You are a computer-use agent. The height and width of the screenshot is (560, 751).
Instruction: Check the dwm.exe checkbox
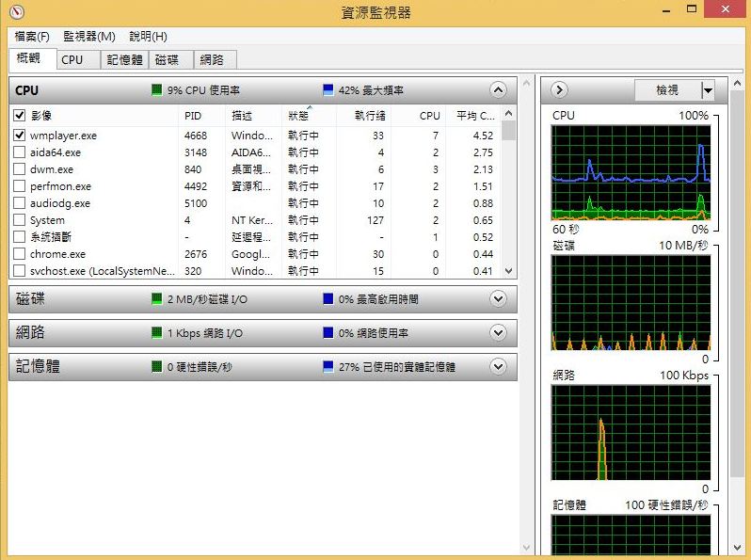pyautogui.click(x=19, y=169)
